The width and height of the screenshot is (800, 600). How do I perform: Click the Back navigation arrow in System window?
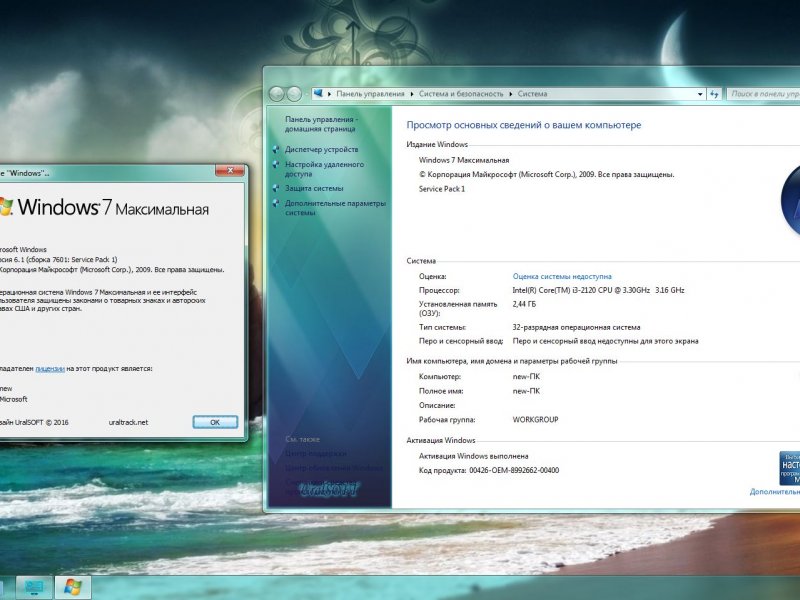(x=277, y=94)
